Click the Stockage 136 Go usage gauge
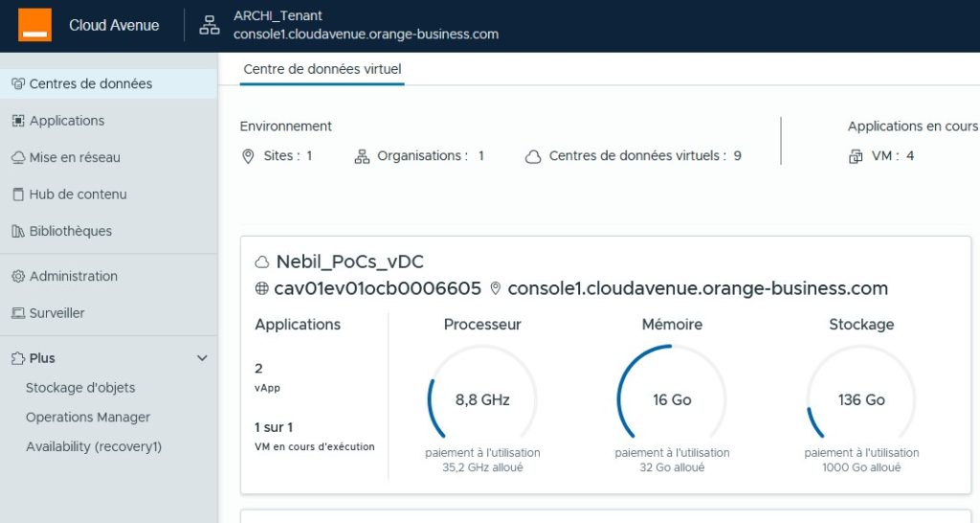This screenshot has width=980, height=523. pyautogui.click(x=861, y=399)
